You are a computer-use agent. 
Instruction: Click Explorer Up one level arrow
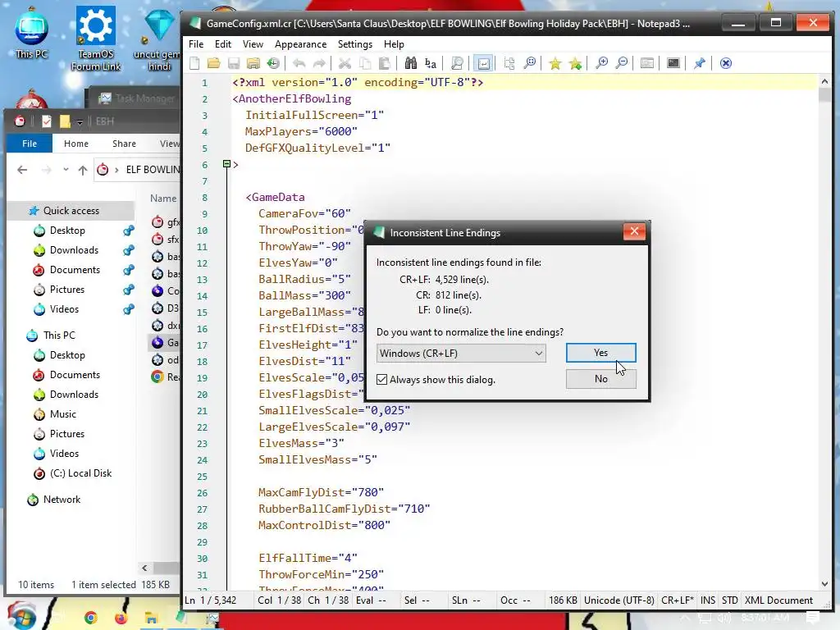(83, 170)
